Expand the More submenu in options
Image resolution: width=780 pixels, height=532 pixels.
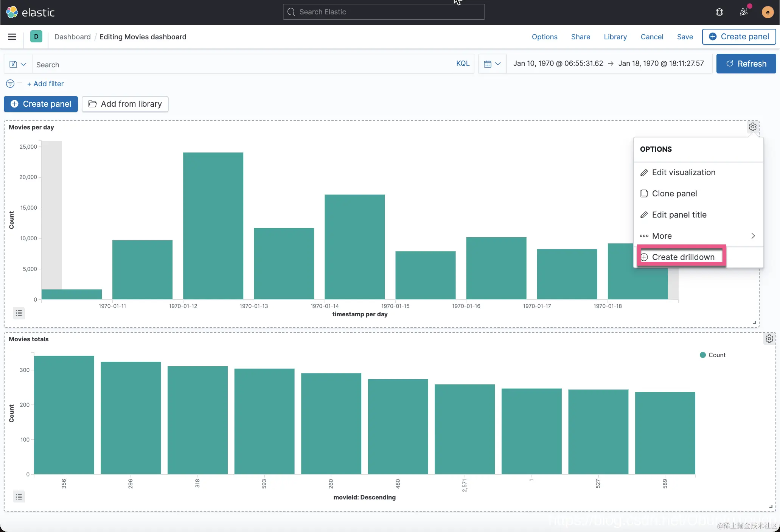coord(698,236)
